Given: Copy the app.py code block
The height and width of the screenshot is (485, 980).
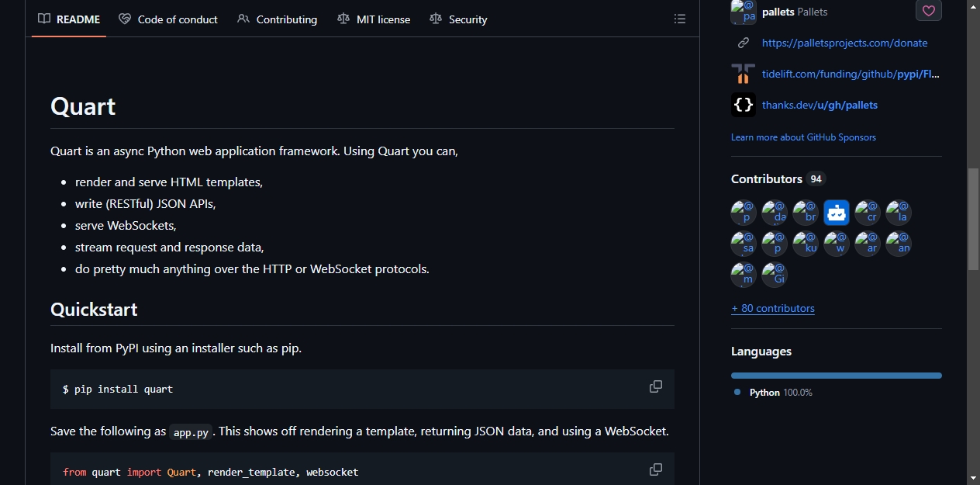Looking at the screenshot, I should click(656, 469).
